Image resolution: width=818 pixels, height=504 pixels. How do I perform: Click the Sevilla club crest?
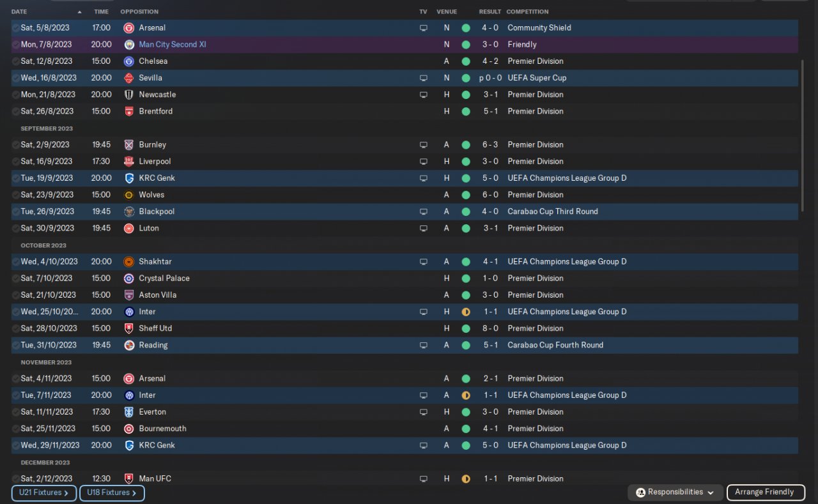[x=128, y=78]
